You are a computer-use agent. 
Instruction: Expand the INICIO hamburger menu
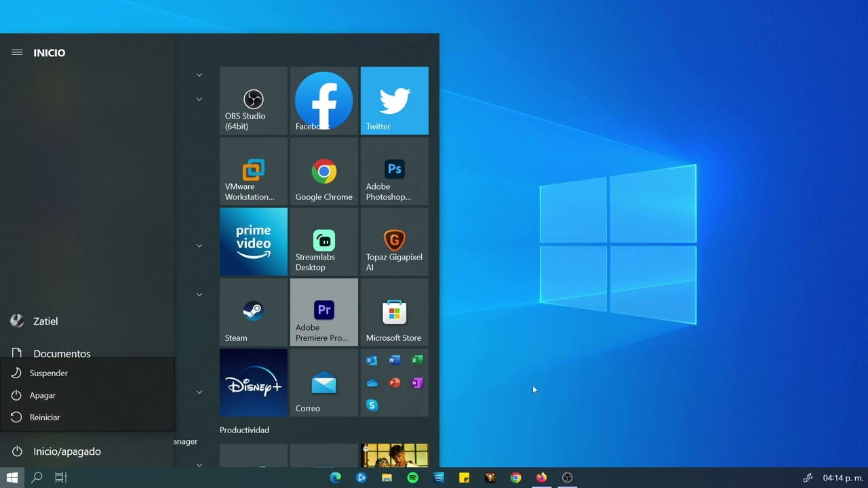(17, 52)
